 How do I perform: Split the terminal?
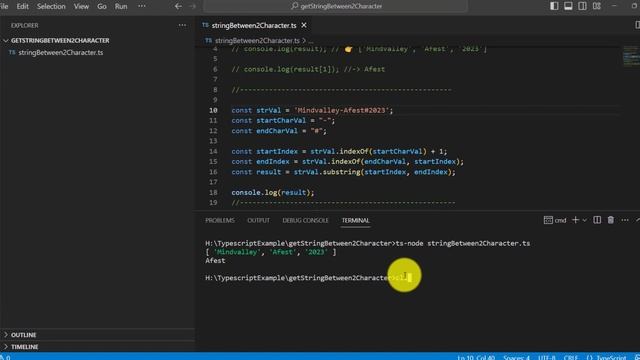point(597,220)
